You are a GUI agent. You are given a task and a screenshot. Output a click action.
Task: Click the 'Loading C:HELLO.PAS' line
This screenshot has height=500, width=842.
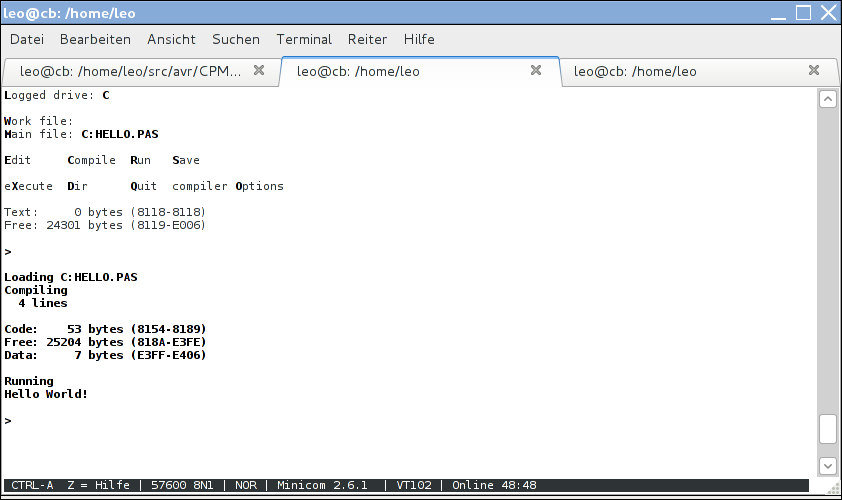pos(71,277)
